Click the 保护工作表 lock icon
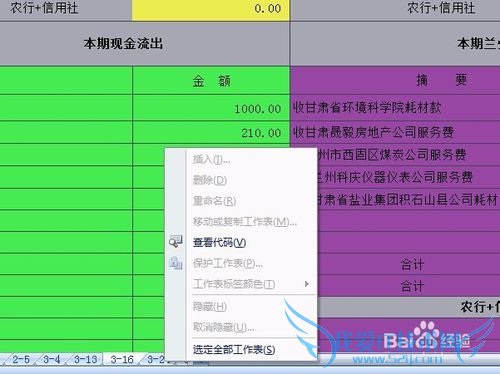 175,263
